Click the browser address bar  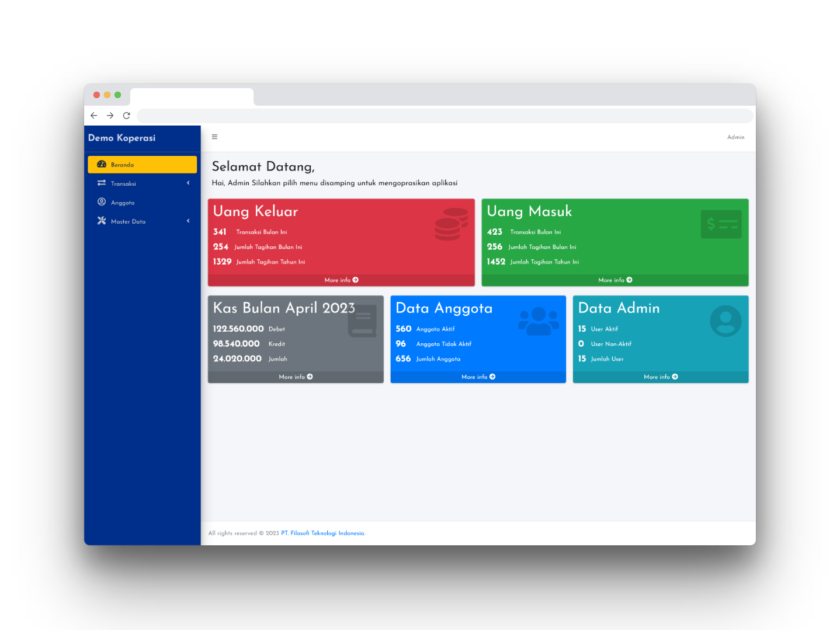pyautogui.click(x=445, y=116)
